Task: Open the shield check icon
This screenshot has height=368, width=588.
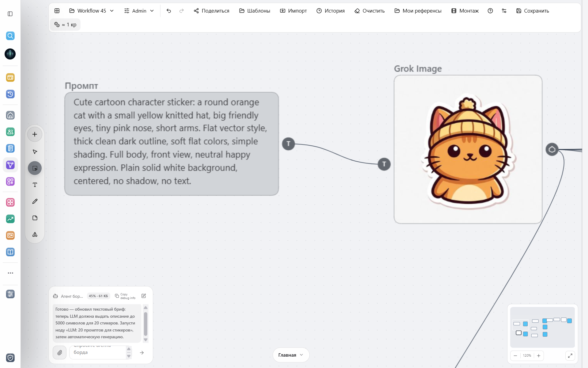Action: click(x=10, y=358)
